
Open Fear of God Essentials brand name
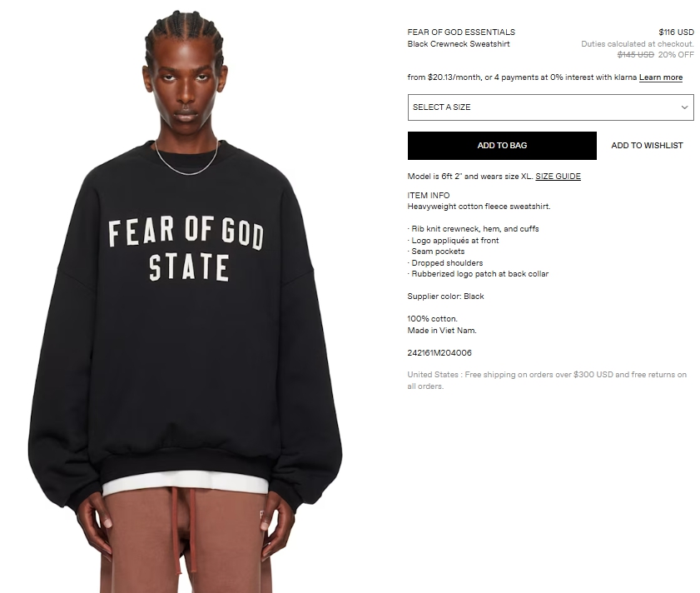(461, 32)
